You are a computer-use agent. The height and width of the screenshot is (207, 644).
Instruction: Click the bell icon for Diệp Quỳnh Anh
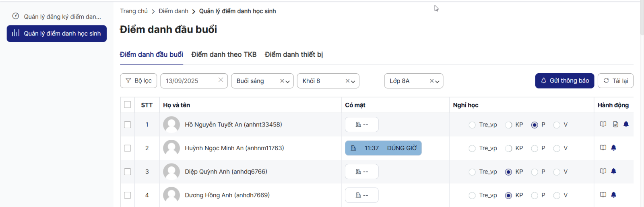(x=613, y=171)
